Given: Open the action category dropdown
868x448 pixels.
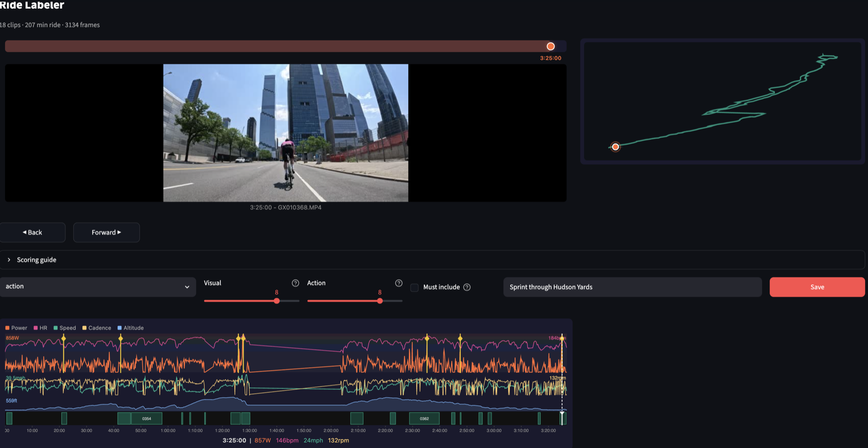Looking at the screenshot, I should (98, 287).
